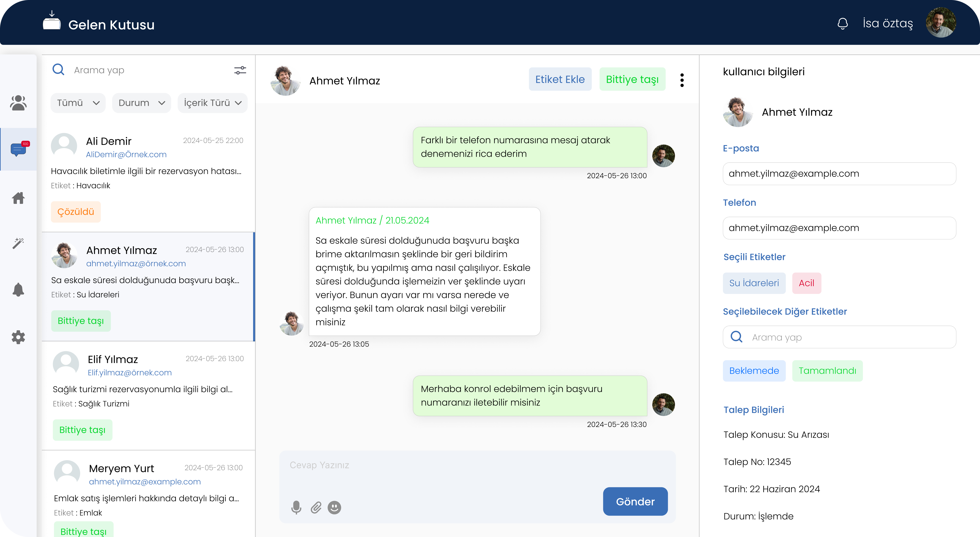Screen dimensions: 980x537
Task: Open the chat messages sidebar icon with badge
Action: pos(20,149)
